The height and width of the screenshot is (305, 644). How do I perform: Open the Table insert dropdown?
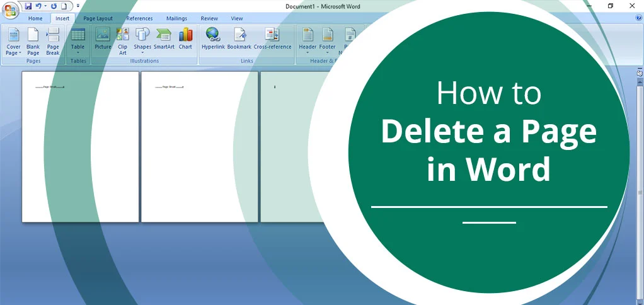coord(78,41)
